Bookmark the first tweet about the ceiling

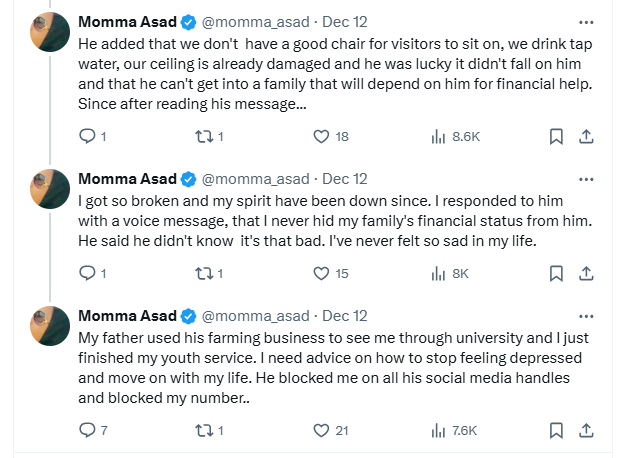(x=557, y=136)
